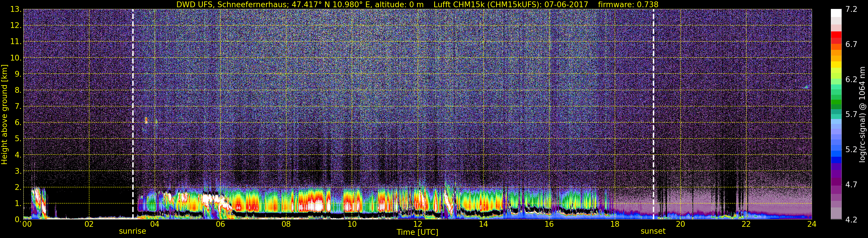This screenshot has height=238, width=868.
Task: Click the height axis tick label '5.'
Action: [18, 139]
